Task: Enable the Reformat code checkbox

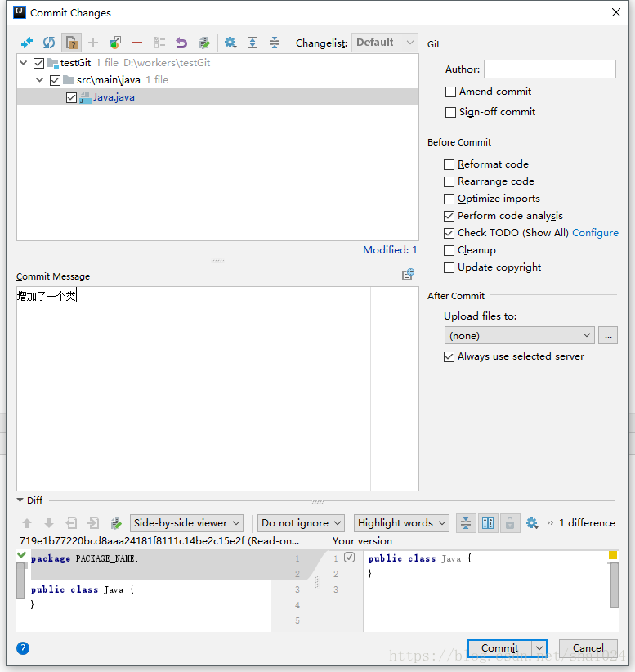Action: pyautogui.click(x=449, y=164)
